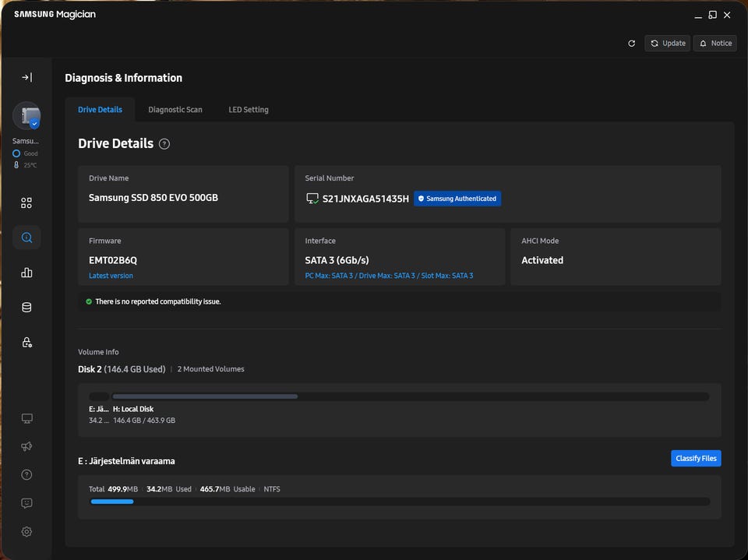The width and height of the screenshot is (748, 560).
Task: Click the serial number S21JNXAGA51435H
Action: (x=365, y=199)
